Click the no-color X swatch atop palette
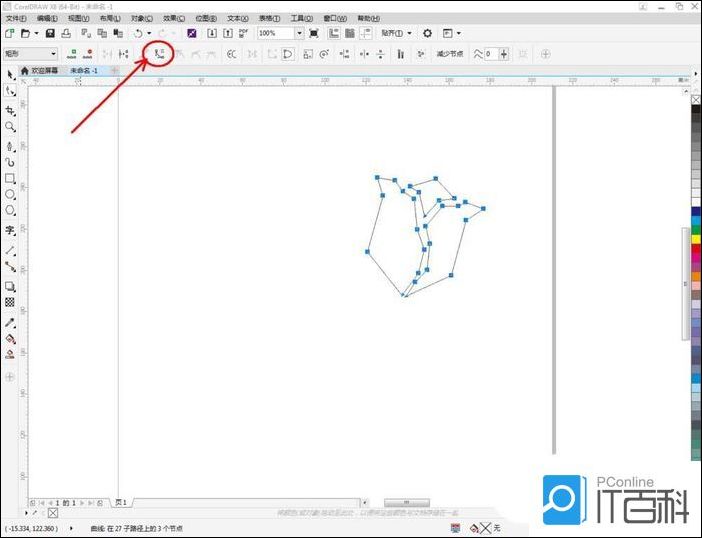The height and width of the screenshot is (538, 702). (696, 100)
